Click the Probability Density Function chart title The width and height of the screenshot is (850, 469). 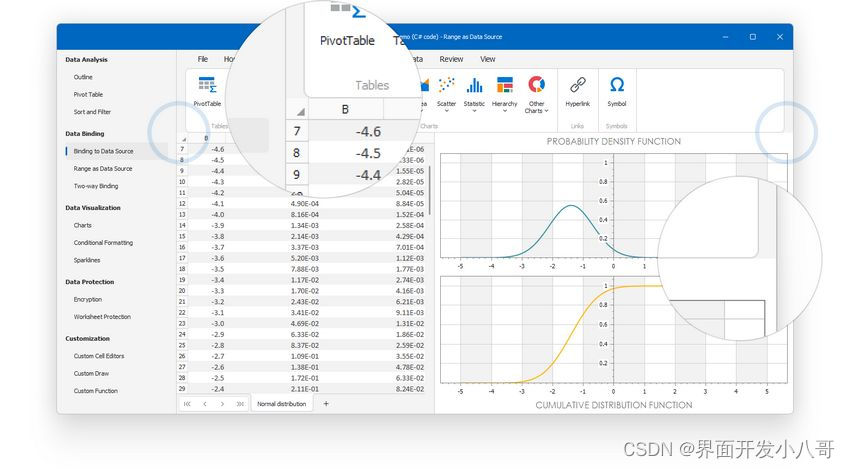[x=613, y=142]
